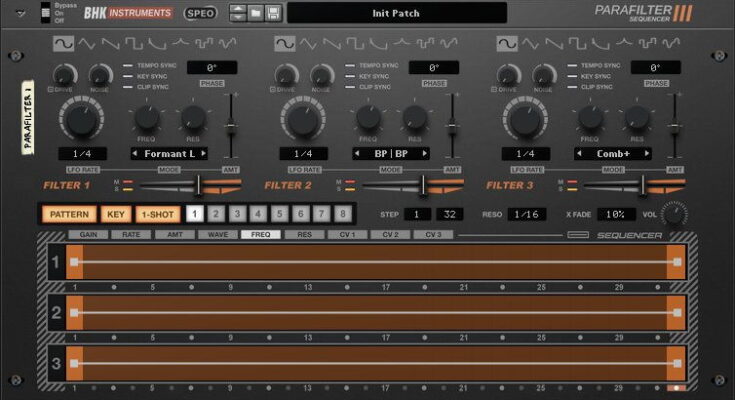Switch to the GAIN sequencer tab
This screenshot has height=400, width=735.
tap(88, 235)
